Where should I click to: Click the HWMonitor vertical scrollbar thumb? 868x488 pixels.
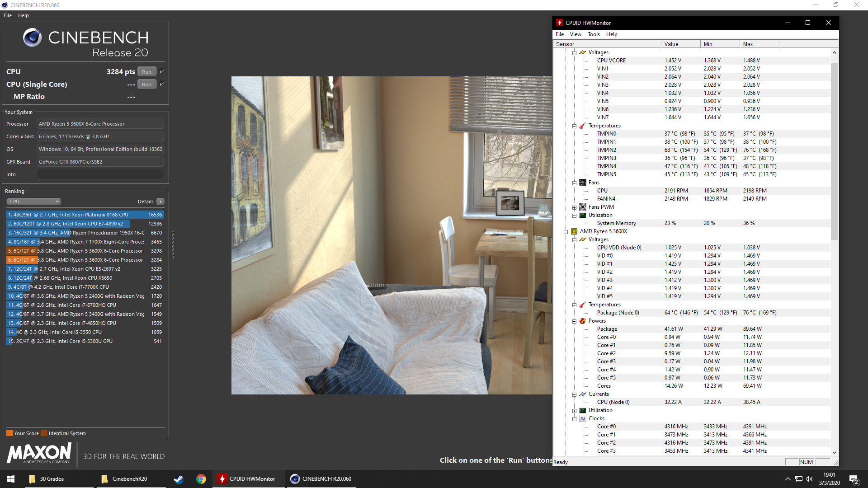(x=834, y=151)
